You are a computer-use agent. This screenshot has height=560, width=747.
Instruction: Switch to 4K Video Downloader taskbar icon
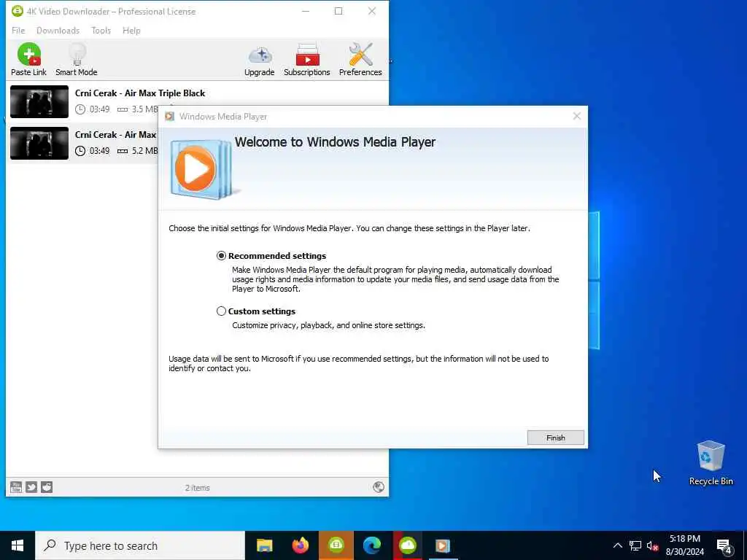pos(336,545)
